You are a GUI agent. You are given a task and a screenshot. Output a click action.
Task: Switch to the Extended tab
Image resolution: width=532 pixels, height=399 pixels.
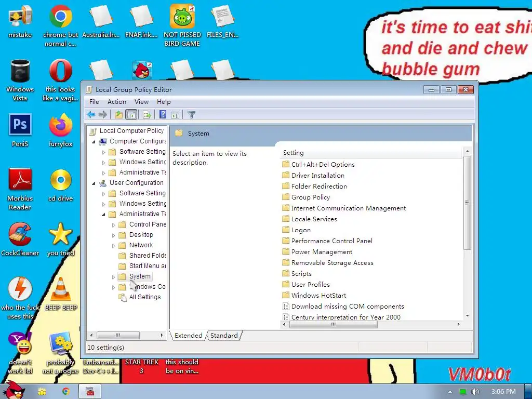click(188, 336)
